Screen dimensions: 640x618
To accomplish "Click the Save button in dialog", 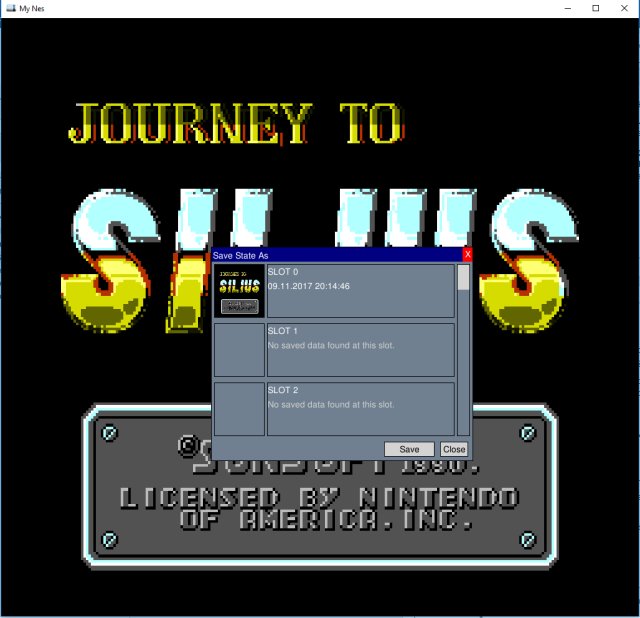I will [409, 449].
